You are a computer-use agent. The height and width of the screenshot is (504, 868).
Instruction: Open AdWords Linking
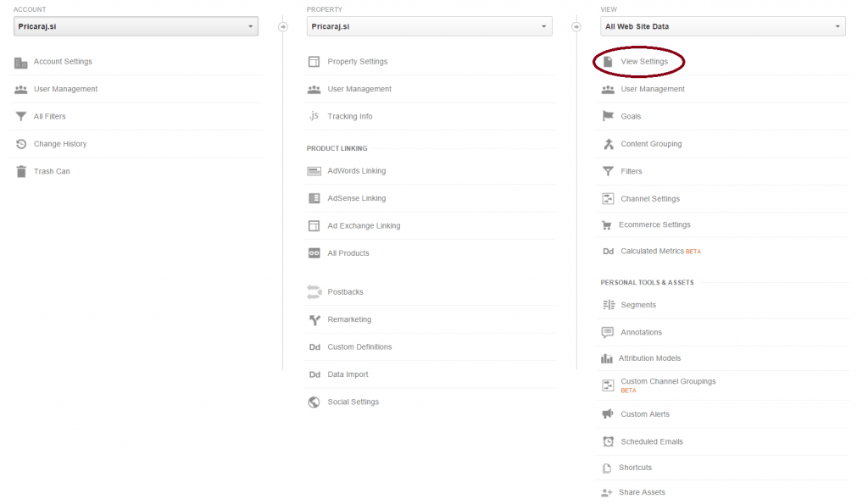[x=356, y=171]
